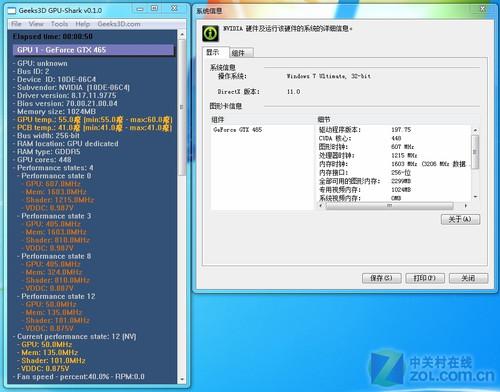Click the 内存接口 row
This screenshot has width=500, height=392.
coord(393,173)
